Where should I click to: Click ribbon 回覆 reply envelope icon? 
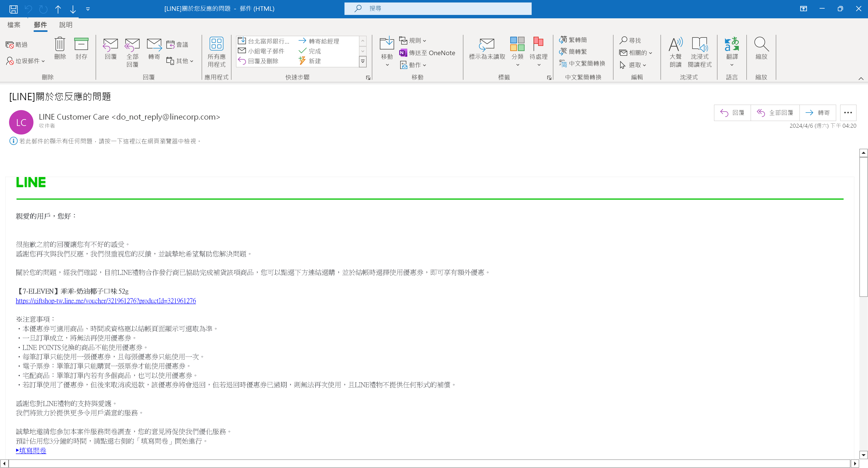(111, 49)
